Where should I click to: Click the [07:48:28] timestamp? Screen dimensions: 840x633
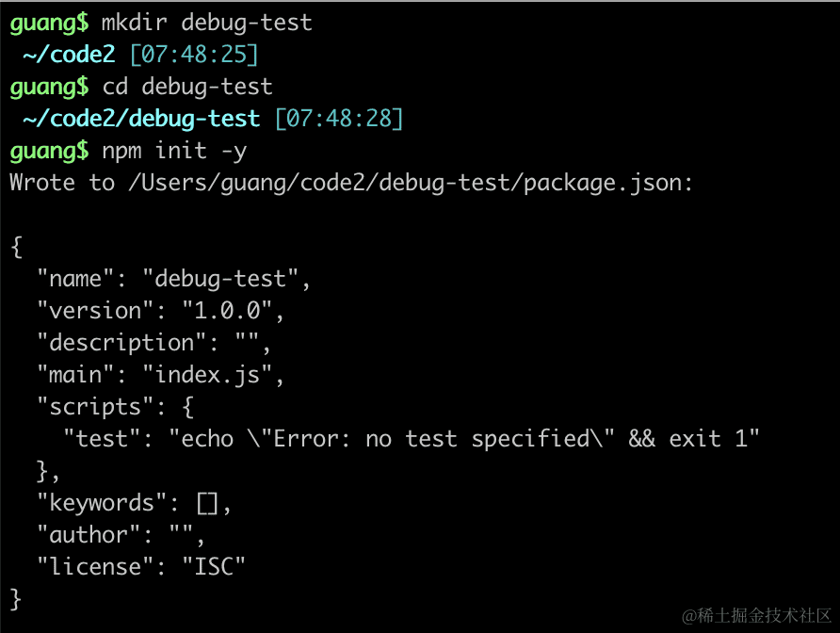coord(339,119)
